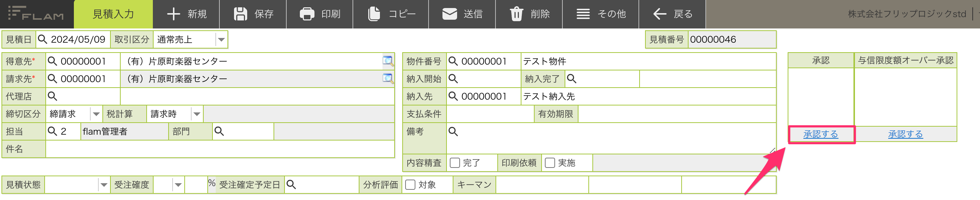Open 納入開始 date search icon
Viewport: 980px width, 200px height.
click(x=453, y=79)
